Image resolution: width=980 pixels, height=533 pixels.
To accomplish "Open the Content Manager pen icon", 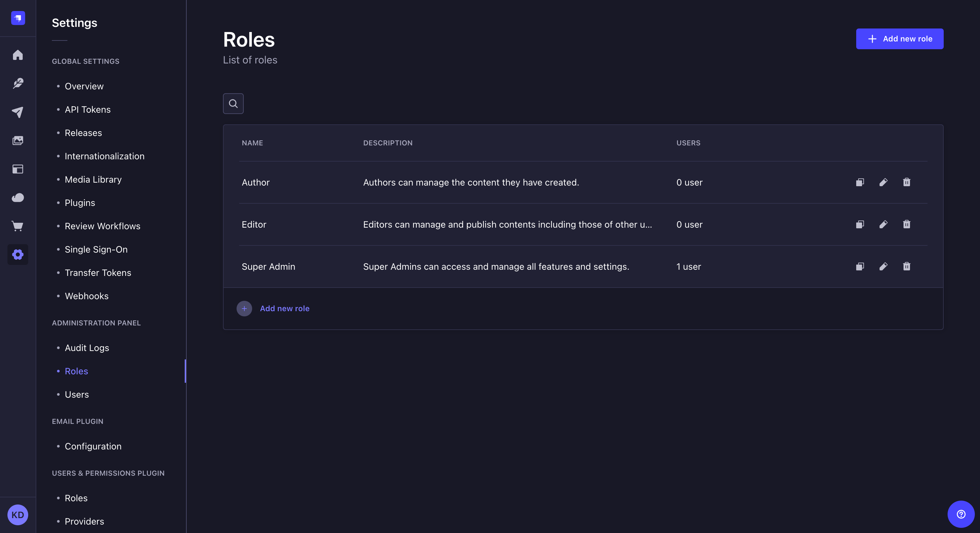I will (18, 84).
